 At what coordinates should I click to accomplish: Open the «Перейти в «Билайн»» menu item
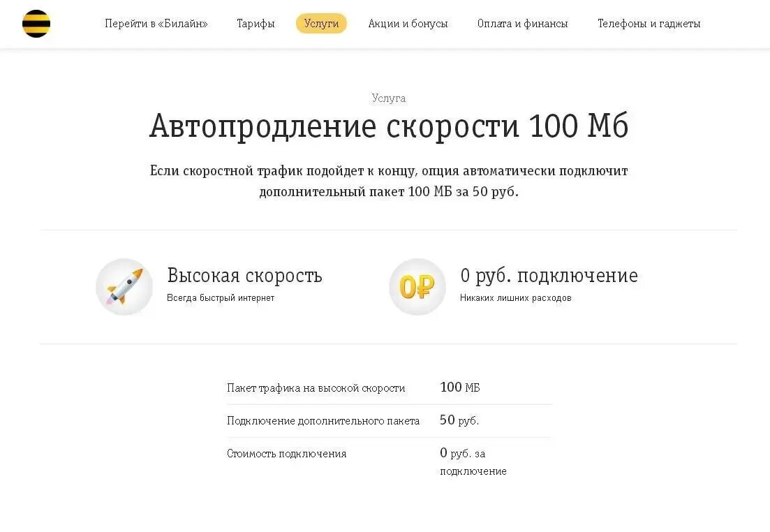tap(156, 24)
